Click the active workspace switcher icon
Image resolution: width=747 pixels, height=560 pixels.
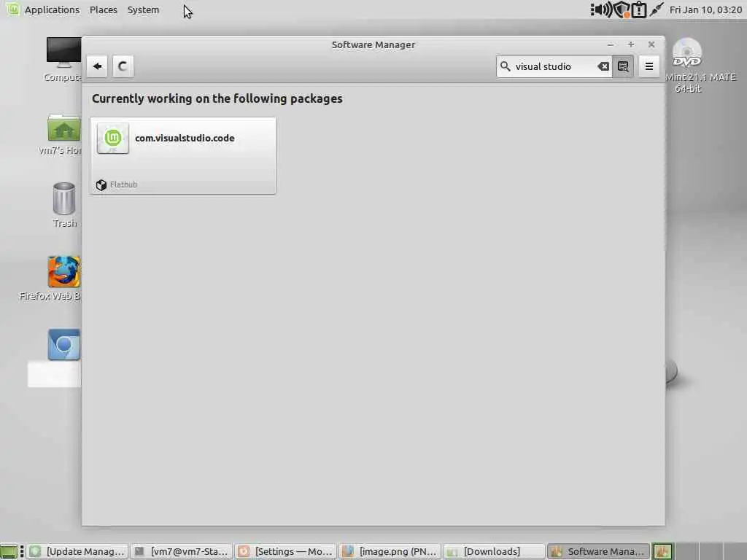click(662, 551)
